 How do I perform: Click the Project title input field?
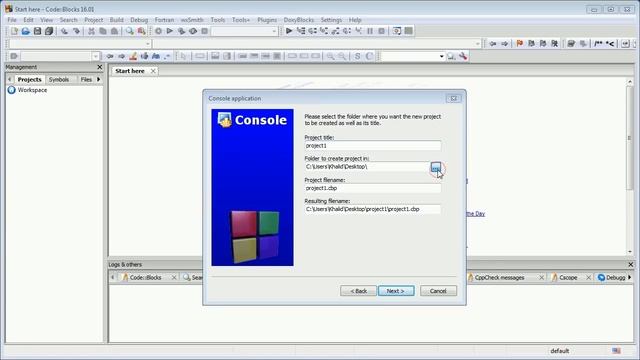[x=372, y=146]
